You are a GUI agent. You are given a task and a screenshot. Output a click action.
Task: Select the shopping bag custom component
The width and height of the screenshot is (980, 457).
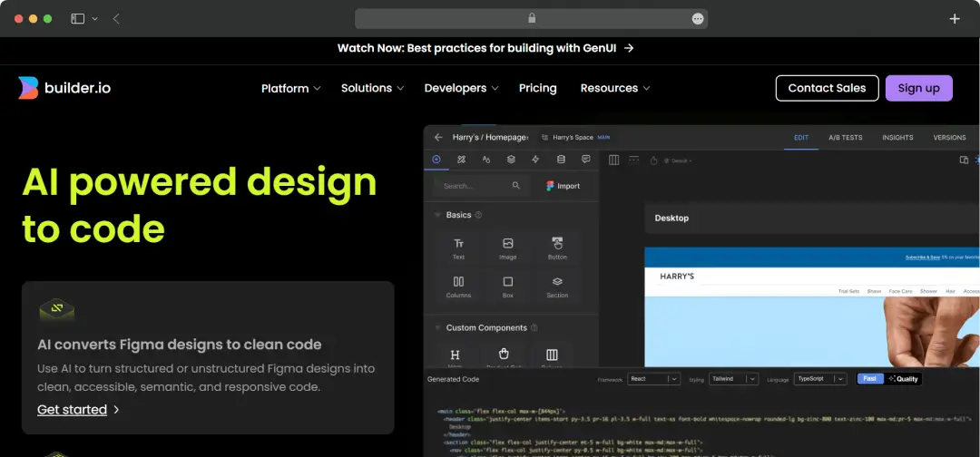[x=504, y=354]
